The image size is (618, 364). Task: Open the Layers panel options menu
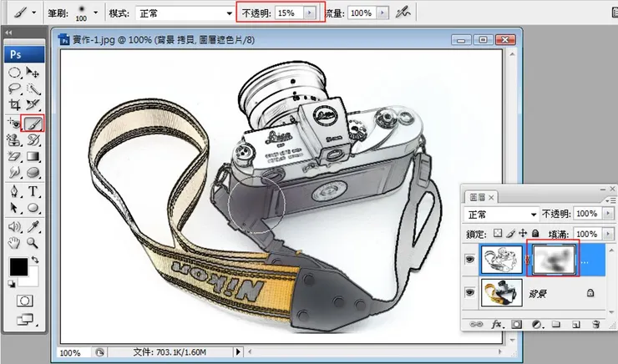pos(611,200)
